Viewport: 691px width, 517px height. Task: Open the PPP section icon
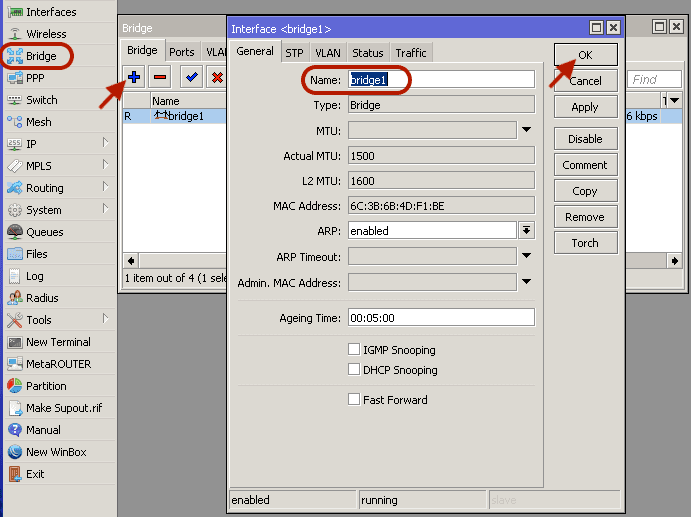(15, 78)
